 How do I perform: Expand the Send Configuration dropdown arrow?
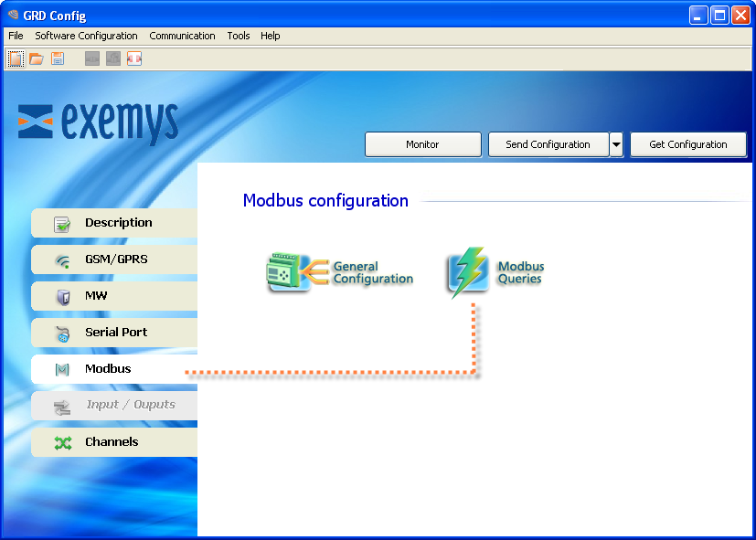[x=616, y=144]
